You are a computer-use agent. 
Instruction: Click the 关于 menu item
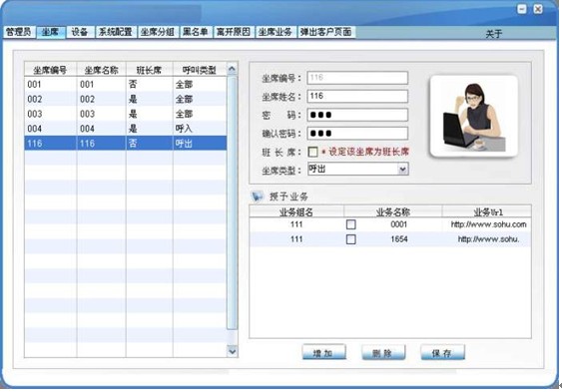[493, 34]
